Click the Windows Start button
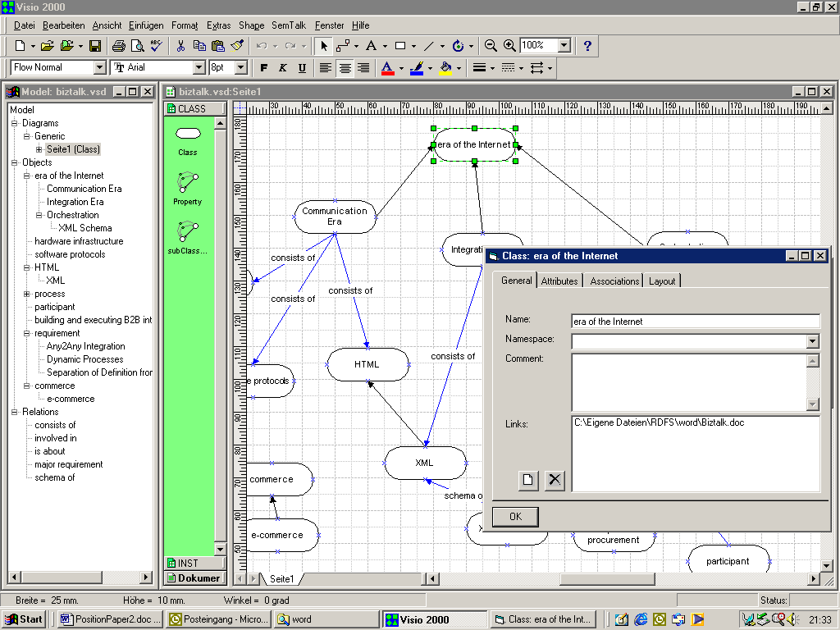The width and height of the screenshot is (840, 630). click(x=23, y=619)
